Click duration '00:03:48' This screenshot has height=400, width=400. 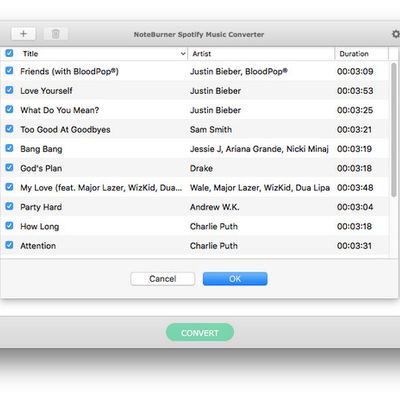coord(355,188)
